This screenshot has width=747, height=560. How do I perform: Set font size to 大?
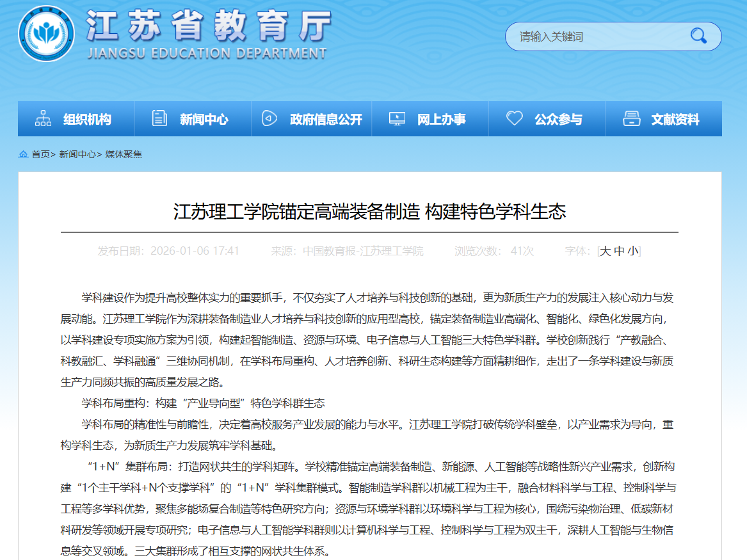tap(605, 251)
